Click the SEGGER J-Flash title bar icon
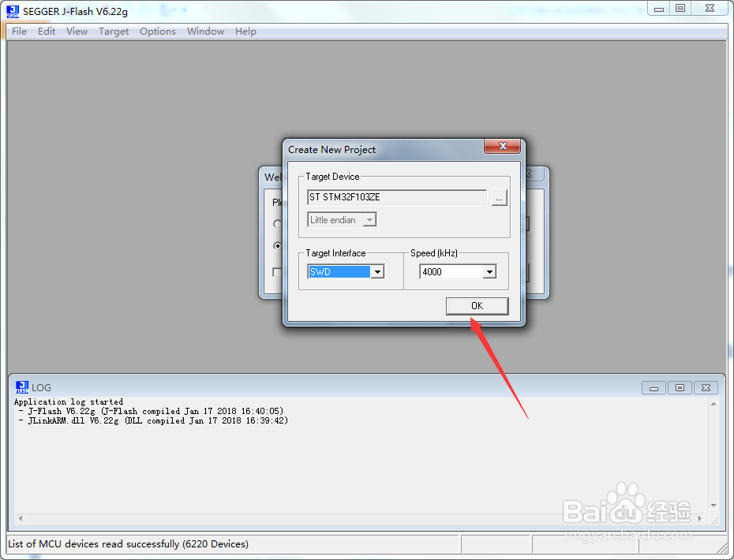The height and width of the screenshot is (560, 734). click(x=13, y=12)
